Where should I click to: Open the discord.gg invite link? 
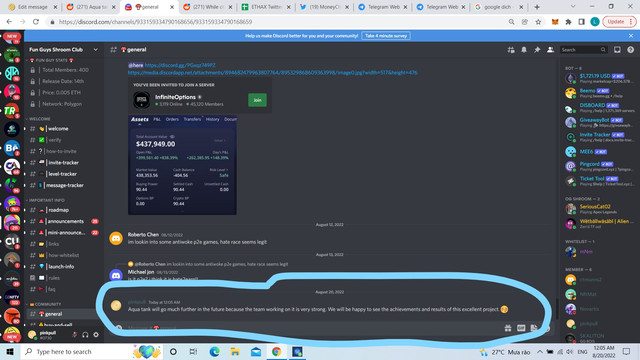(x=180, y=65)
